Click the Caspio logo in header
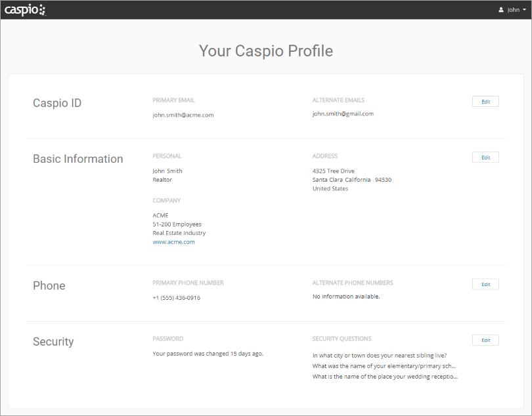The image size is (532, 416). (x=25, y=9)
